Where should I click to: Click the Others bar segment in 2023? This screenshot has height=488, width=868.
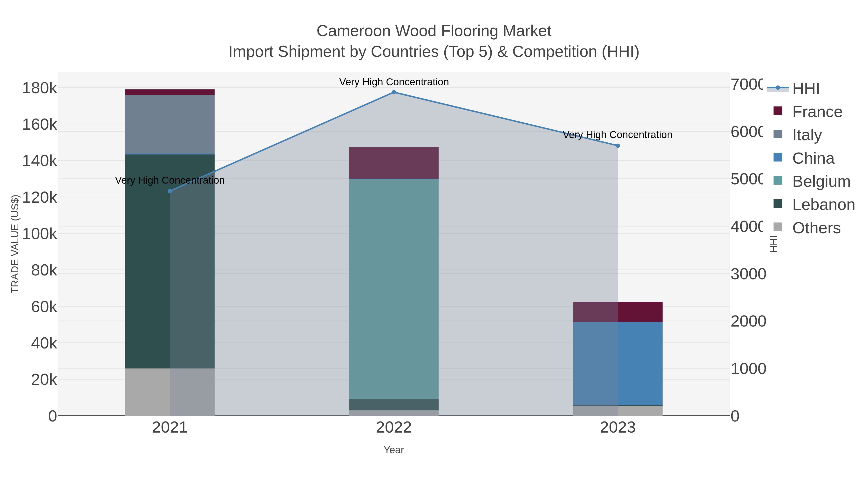618,411
